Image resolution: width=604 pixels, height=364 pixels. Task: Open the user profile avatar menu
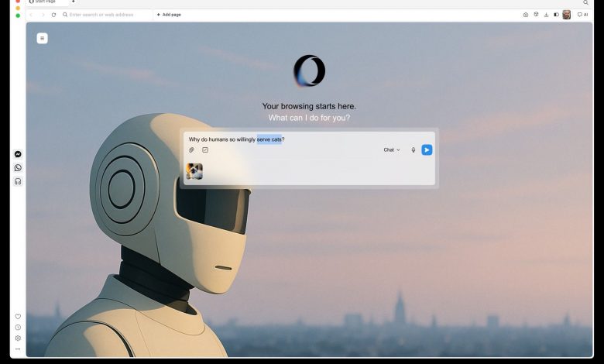567,15
